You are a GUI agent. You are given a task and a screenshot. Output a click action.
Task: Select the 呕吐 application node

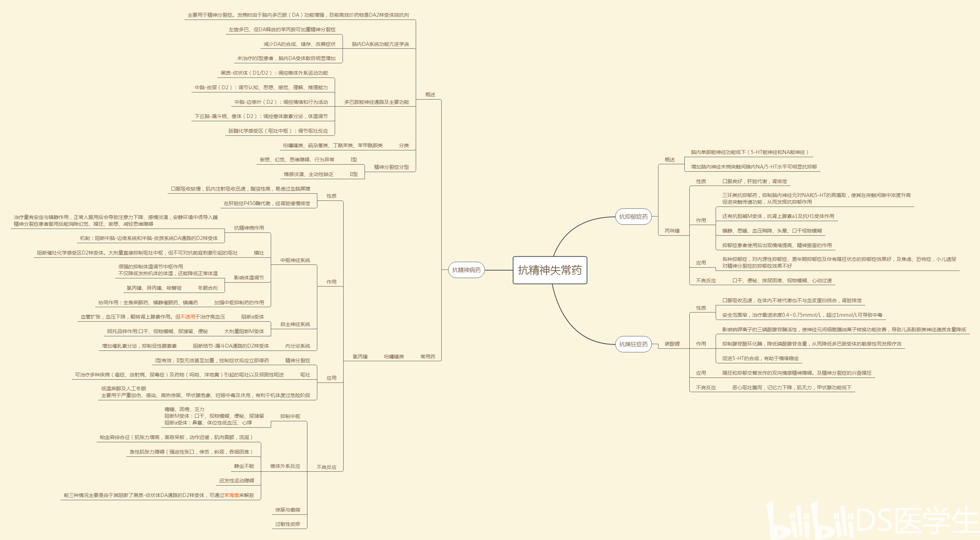point(306,375)
